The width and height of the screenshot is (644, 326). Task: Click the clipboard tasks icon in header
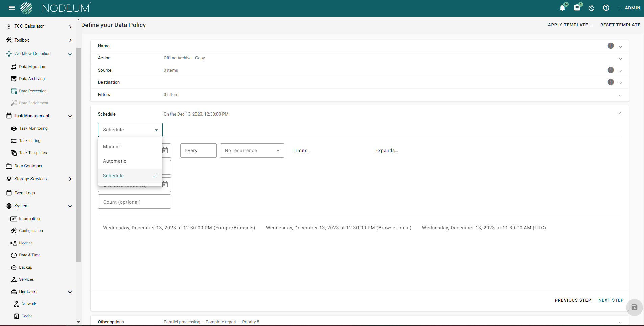point(577,8)
